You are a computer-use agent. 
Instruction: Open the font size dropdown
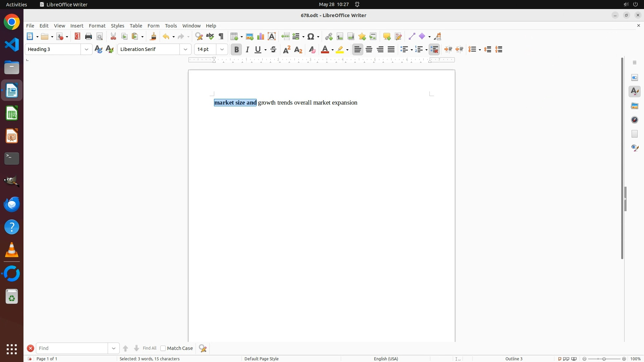(x=222, y=50)
